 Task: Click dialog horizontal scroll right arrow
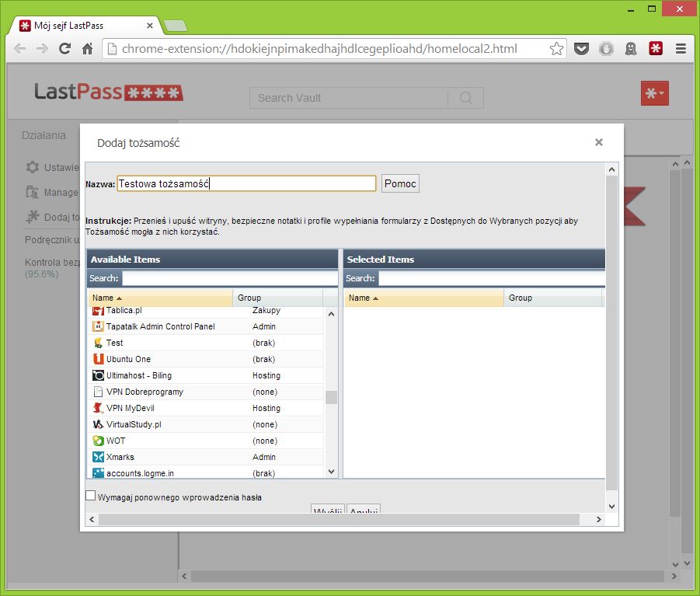click(x=599, y=519)
